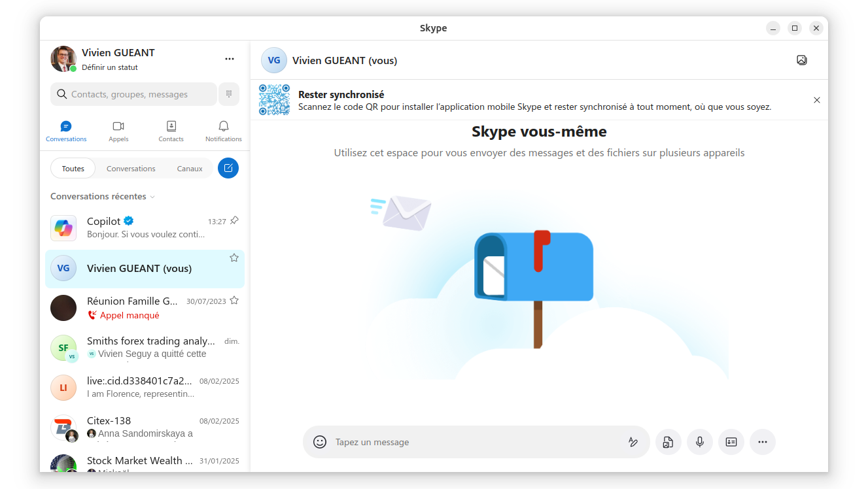
Task: Click the Rester synchronisé heading
Action: [x=341, y=95]
